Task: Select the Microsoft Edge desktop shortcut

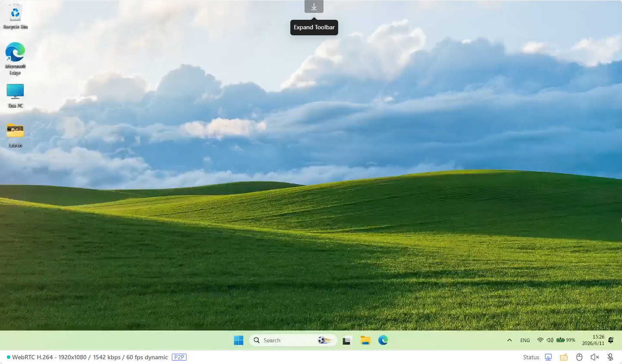Action: (15, 59)
